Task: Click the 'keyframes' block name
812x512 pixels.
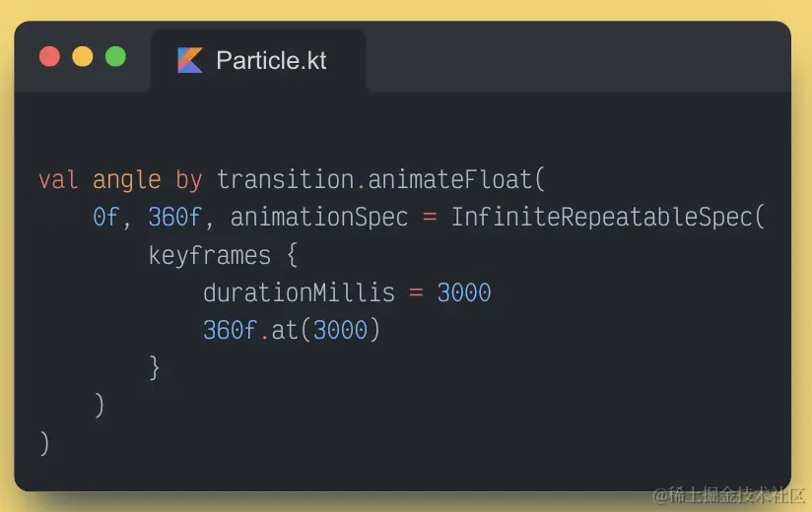Action: [x=209, y=255]
